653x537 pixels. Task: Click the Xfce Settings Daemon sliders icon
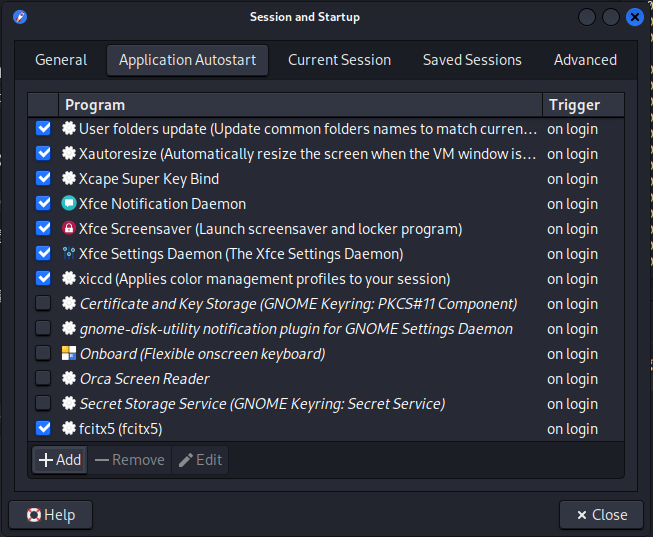coord(69,253)
